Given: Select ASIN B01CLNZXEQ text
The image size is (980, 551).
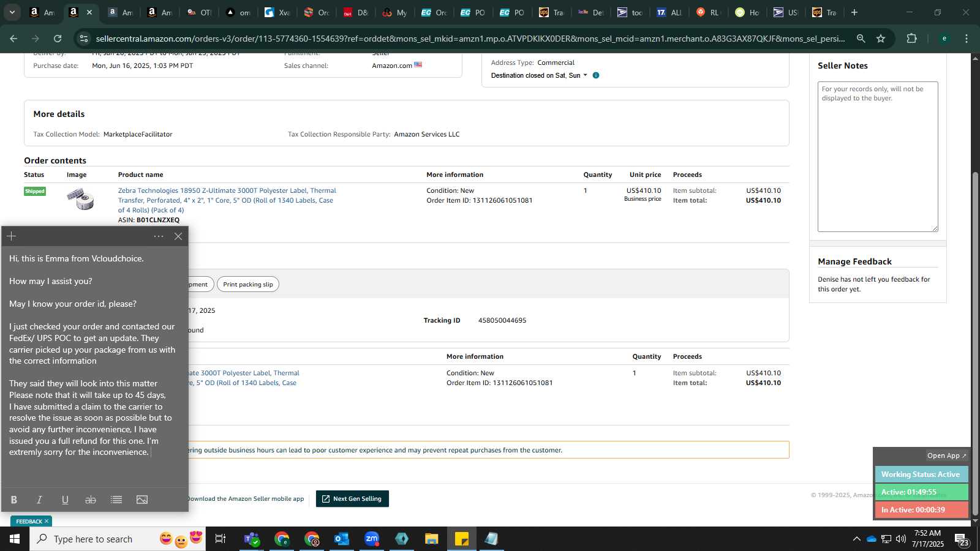Looking at the screenshot, I should click(149, 220).
